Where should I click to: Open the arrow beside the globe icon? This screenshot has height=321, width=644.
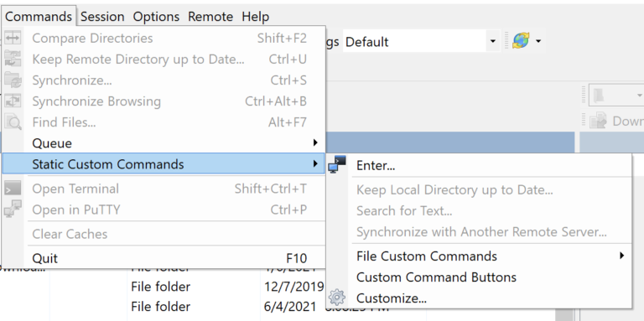tap(538, 41)
